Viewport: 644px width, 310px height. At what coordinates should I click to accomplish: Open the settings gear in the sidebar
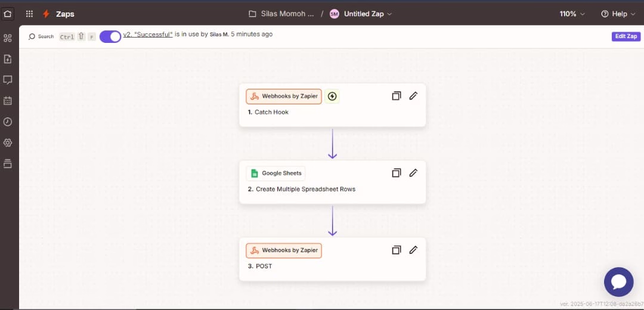(x=8, y=142)
